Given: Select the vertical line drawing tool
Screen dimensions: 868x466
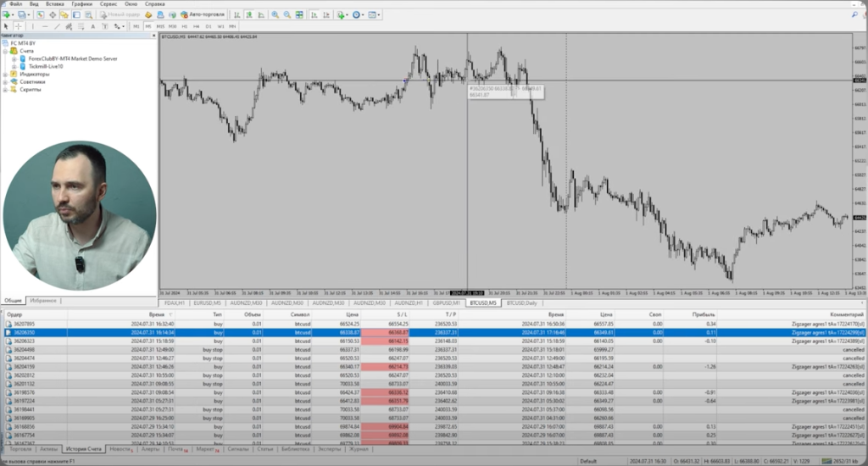Looking at the screenshot, I should pos(33,26).
